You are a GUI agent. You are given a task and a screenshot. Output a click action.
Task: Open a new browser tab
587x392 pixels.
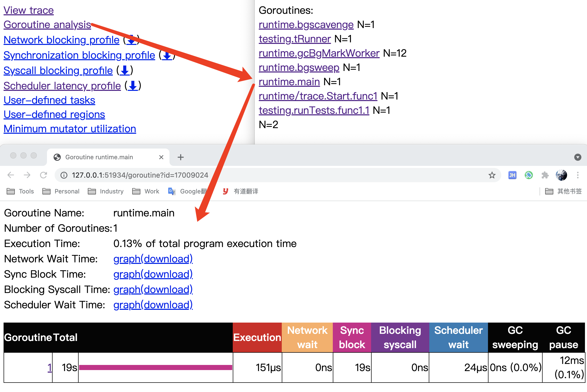pos(181,157)
